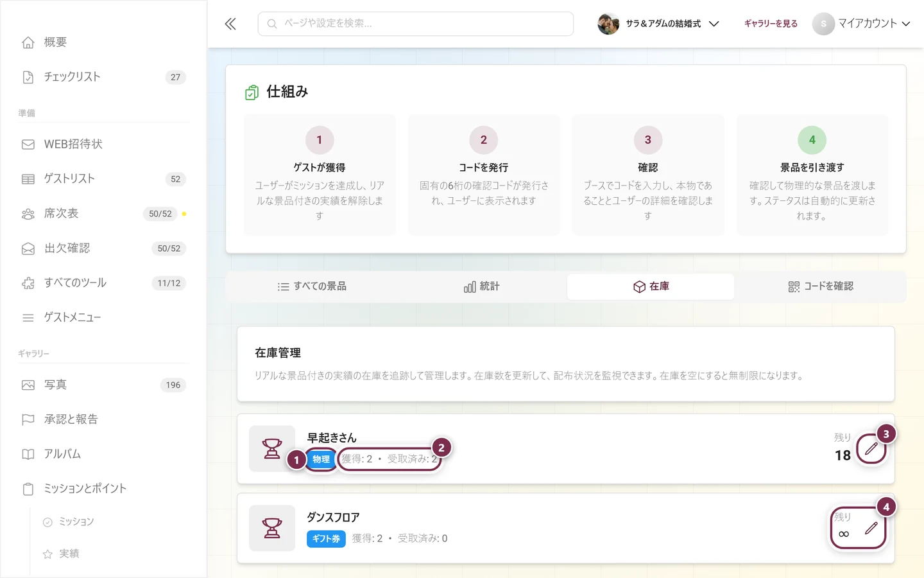Click the ゲストリスト table icon
924x578 pixels.
pyautogui.click(x=28, y=179)
